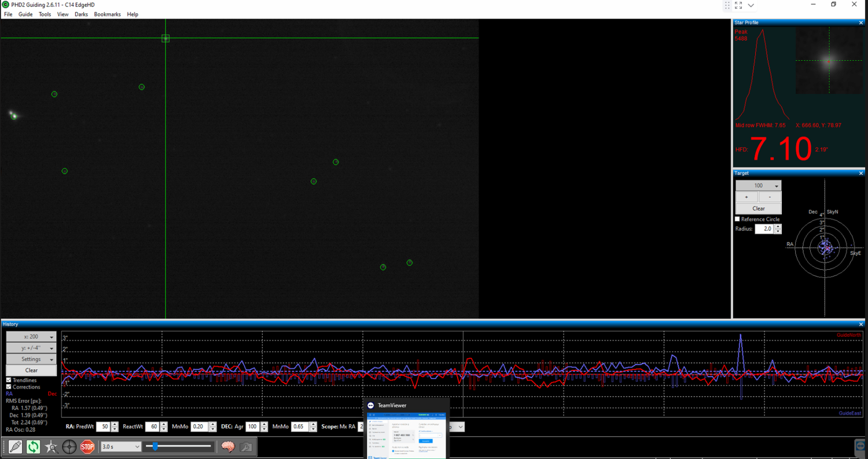Expand the x: 200 scale dropdown

click(31, 337)
